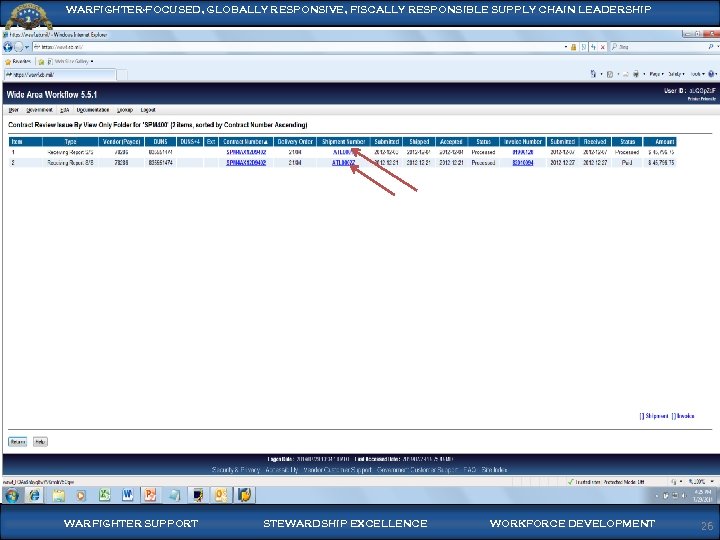Open the Page menu dropdown

pyautogui.click(x=657, y=74)
